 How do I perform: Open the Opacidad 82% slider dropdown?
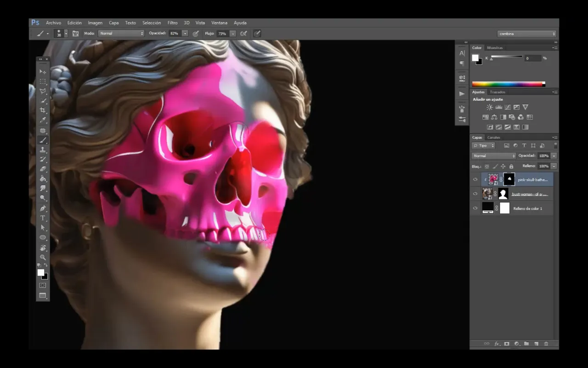185,34
